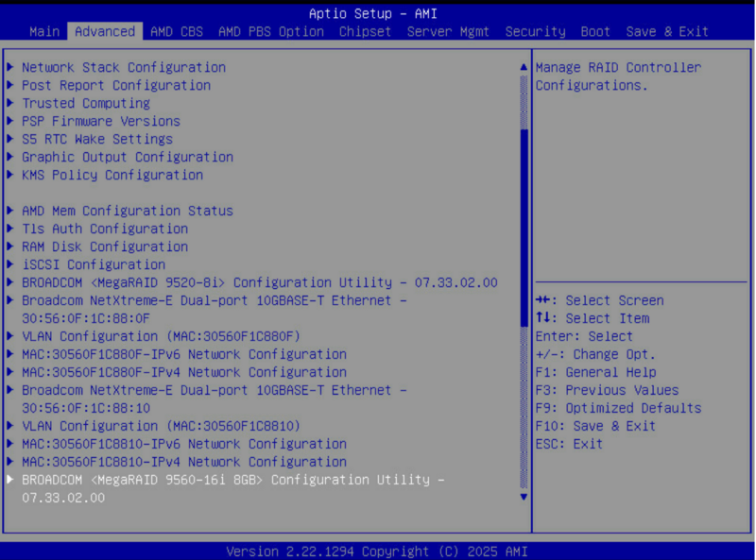Image resolution: width=756 pixels, height=560 pixels.
Task: Click arrow beside AMD Mem Configuration Status
Action: (10, 211)
